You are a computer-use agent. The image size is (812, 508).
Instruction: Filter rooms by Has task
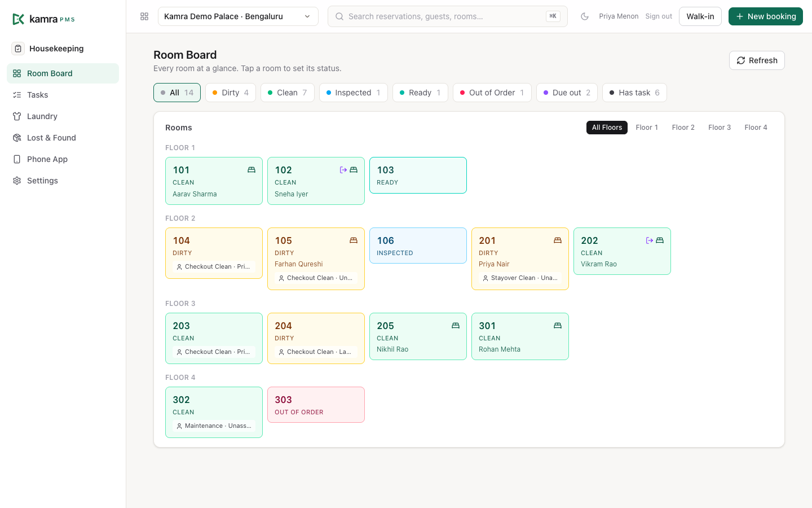coord(634,93)
